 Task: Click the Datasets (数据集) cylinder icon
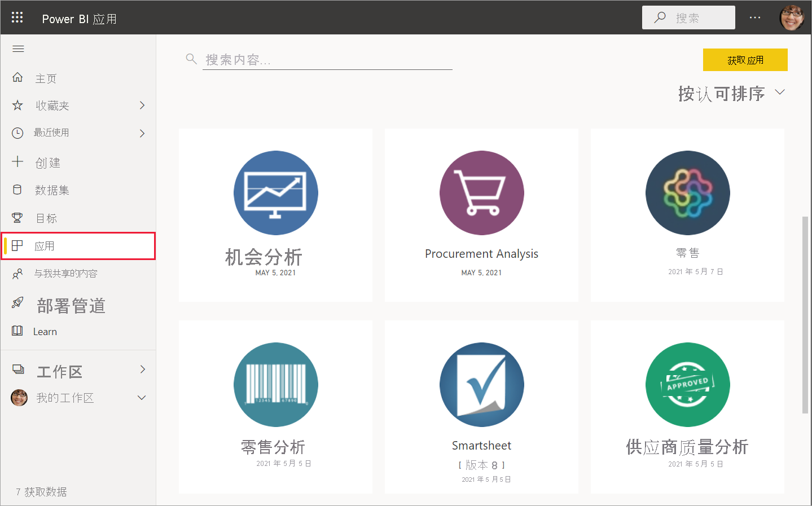(x=17, y=190)
